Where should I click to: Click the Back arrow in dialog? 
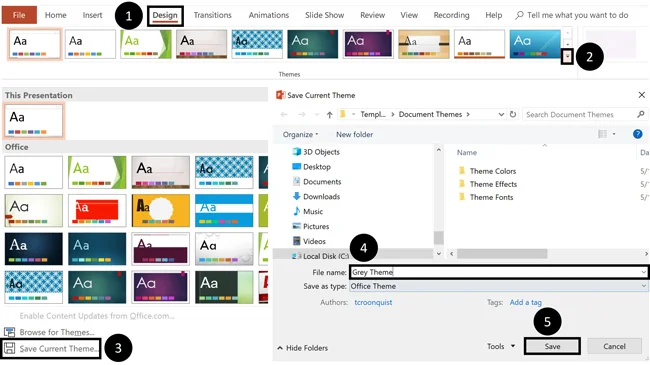coord(284,114)
